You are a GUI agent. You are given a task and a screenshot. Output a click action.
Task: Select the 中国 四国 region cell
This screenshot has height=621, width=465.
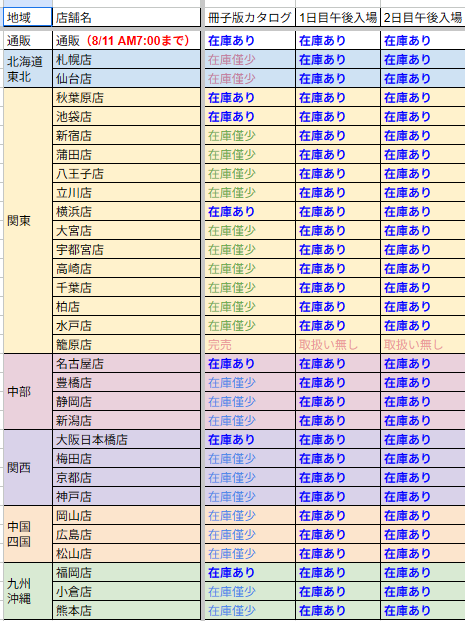click(28, 534)
